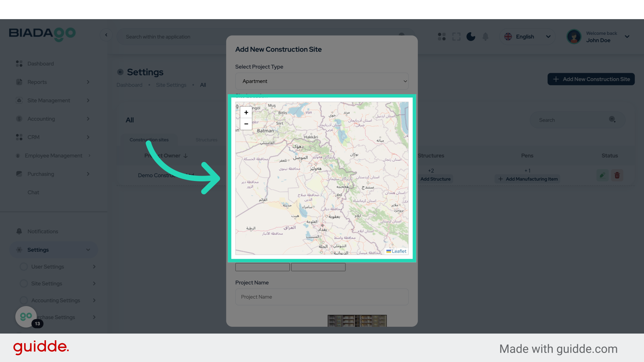Select the Site Settings radio button
644x362 pixels.
pos(23,283)
